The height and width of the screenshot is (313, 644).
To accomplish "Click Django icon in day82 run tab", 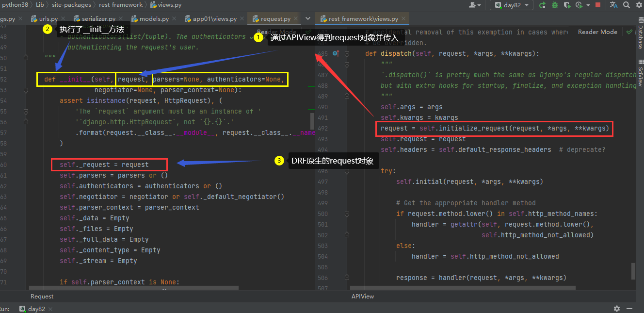I will [22, 309].
